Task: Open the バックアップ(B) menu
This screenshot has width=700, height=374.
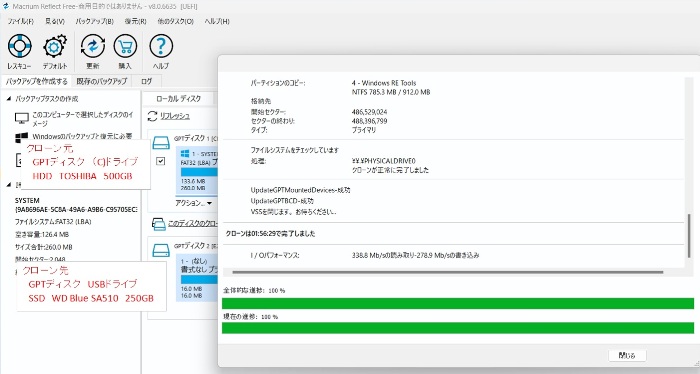Action: click(94, 21)
